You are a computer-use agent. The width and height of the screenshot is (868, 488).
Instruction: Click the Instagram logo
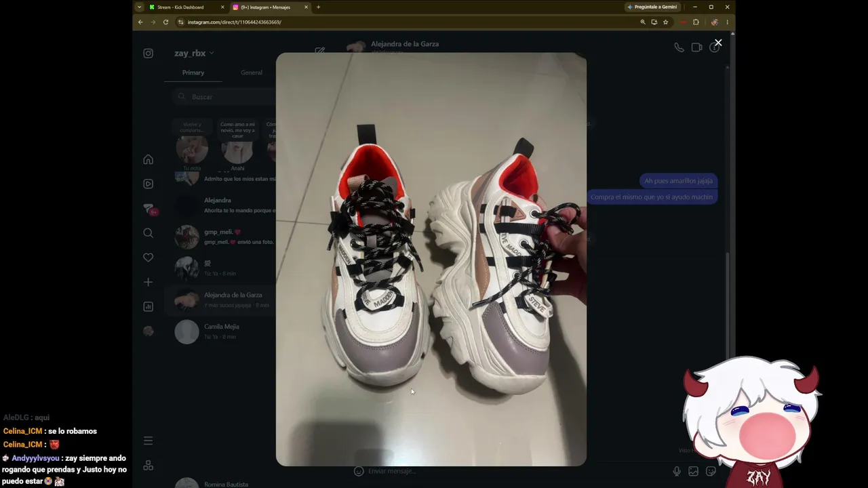pyautogui.click(x=148, y=54)
